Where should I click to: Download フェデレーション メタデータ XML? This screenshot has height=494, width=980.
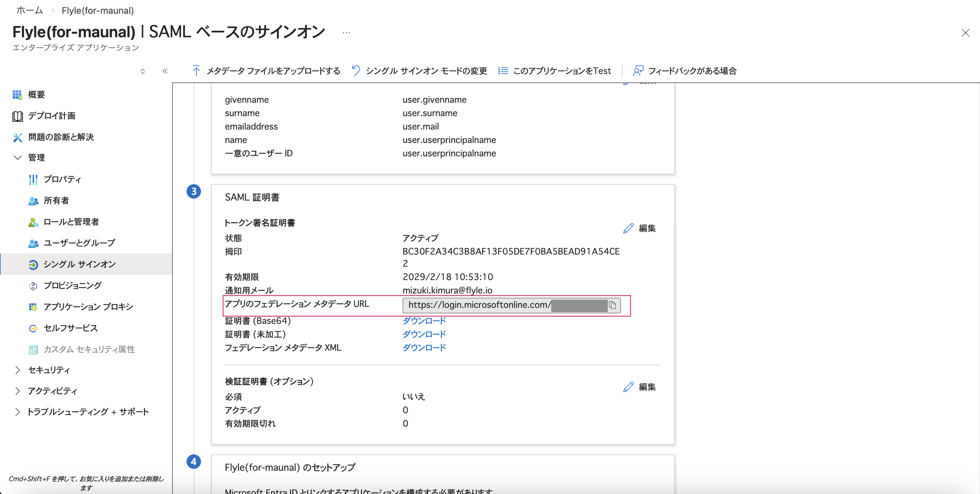pos(424,347)
